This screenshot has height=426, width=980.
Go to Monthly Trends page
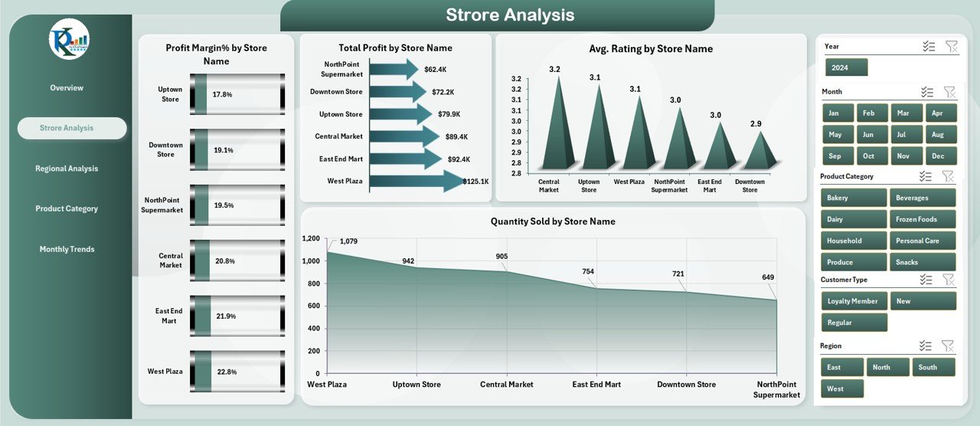(67, 249)
